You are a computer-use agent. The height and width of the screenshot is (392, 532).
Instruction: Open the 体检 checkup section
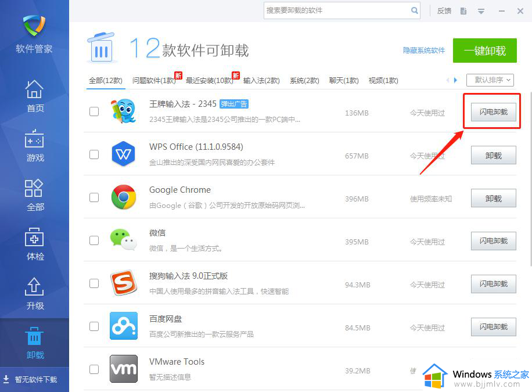(34, 244)
